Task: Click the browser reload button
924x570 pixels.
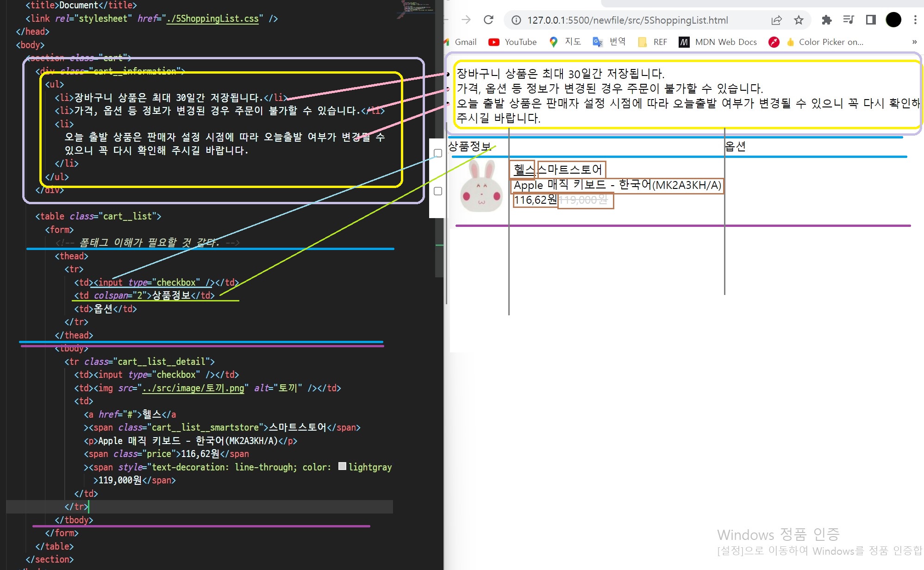Action: tap(488, 20)
